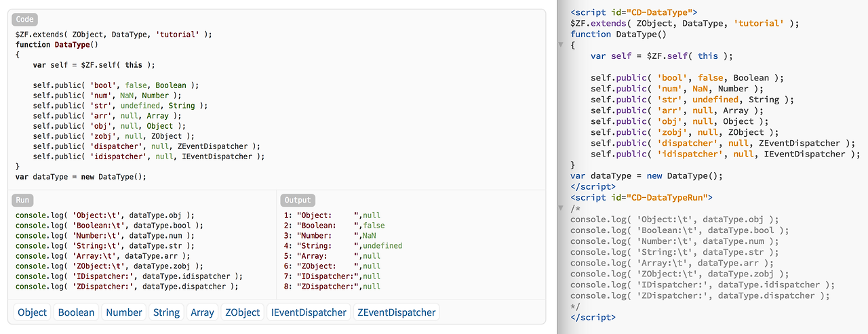This screenshot has width=868, height=334.
Task: Select the ZObject data type button
Action: [243, 312]
